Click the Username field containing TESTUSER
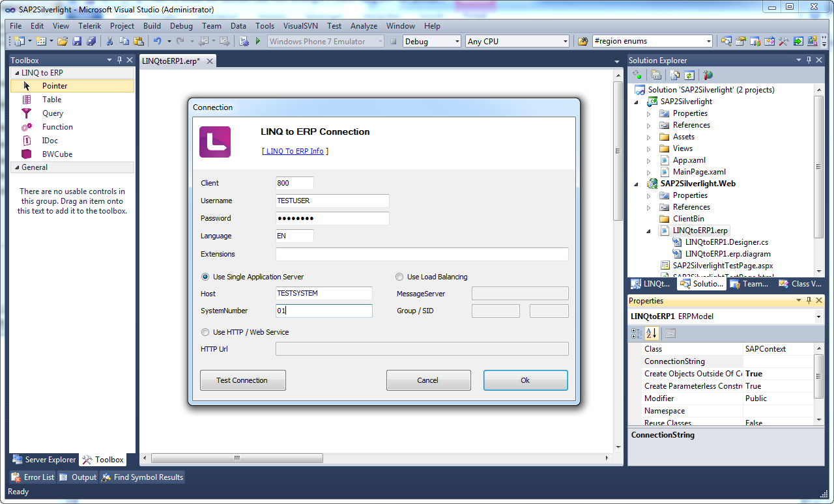Viewport: 834px width, 504px height. click(x=332, y=201)
